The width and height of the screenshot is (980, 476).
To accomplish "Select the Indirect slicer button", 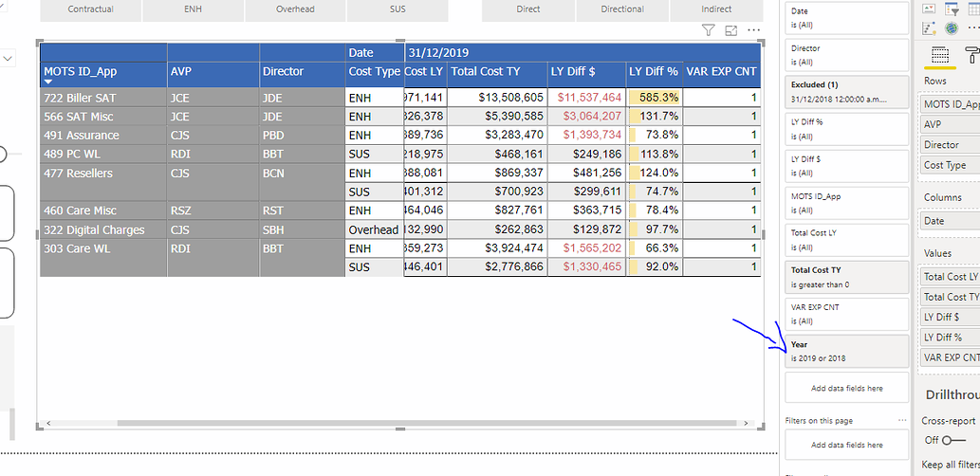I will [716, 9].
